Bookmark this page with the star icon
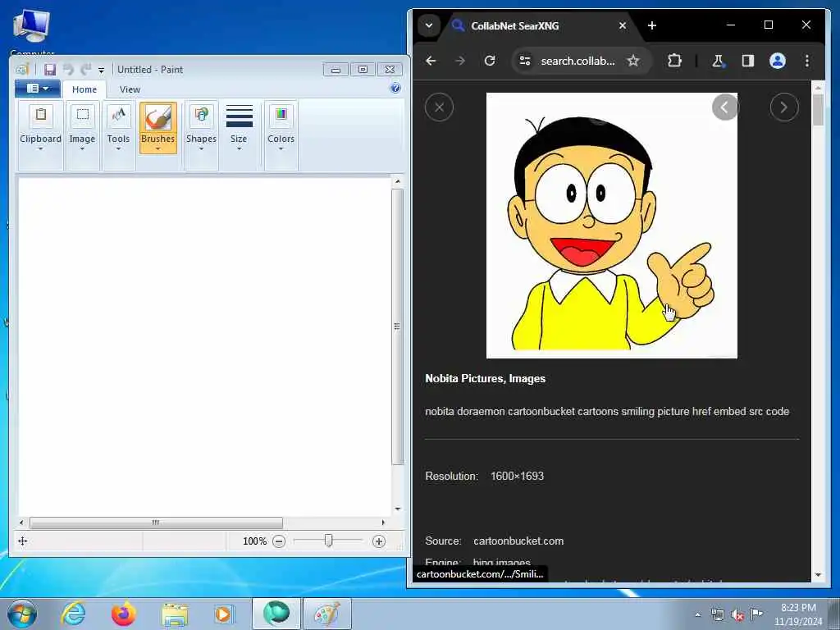Viewport: 840px width, 630px height. [x=633, y=61]
